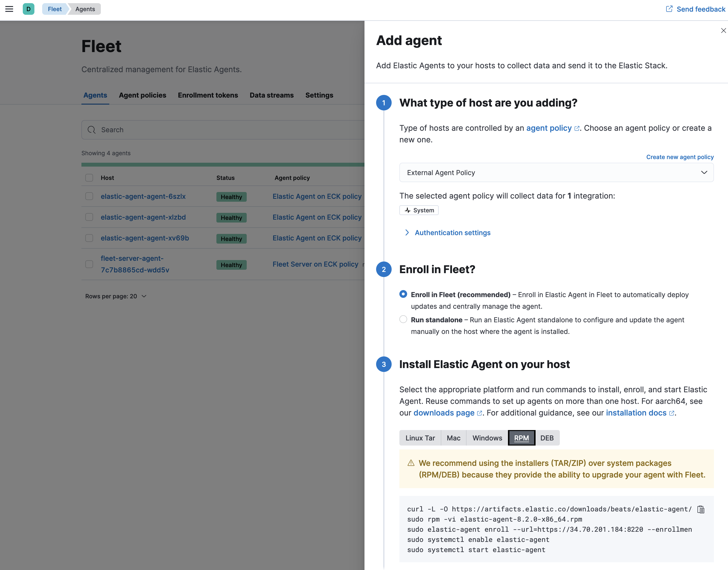Screen dimensions: 728x570
Task: Click the step 3 circle indicator
Action: [x=384, y=364]
